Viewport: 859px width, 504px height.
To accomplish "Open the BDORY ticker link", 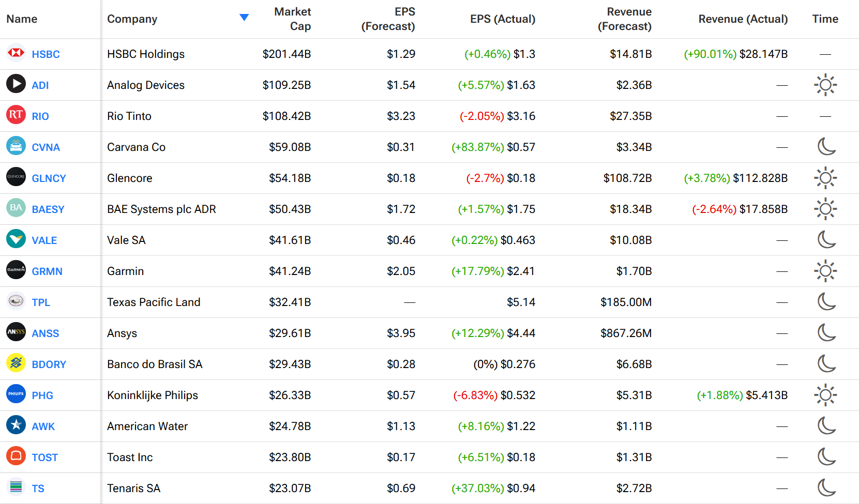I will pos(49,364).
